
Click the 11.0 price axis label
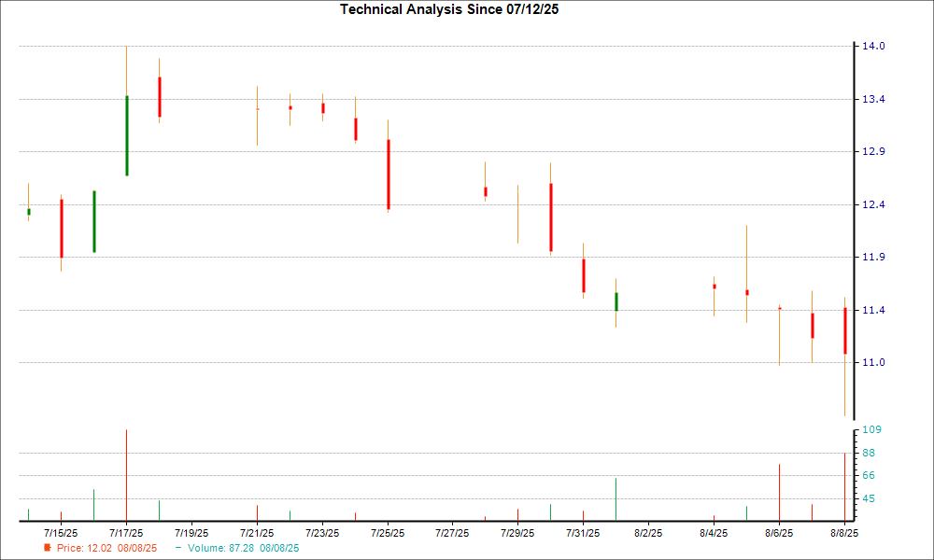[x=873, y=362]
